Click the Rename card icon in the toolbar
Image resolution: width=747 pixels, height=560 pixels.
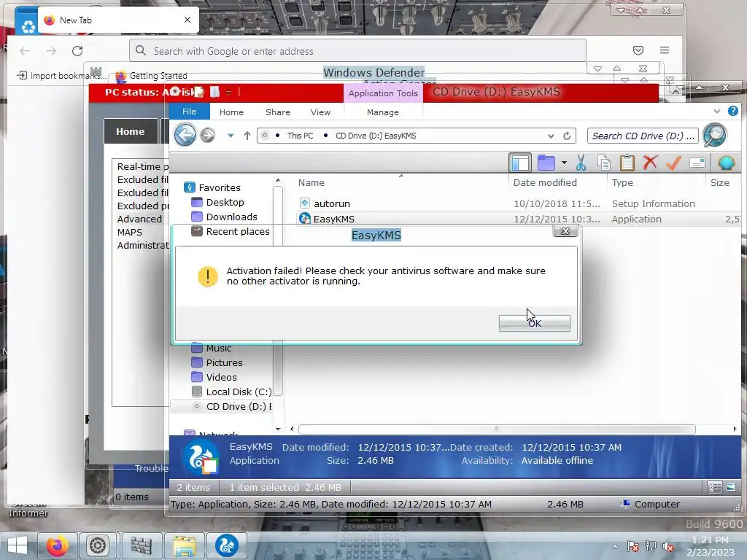[697, 163]
